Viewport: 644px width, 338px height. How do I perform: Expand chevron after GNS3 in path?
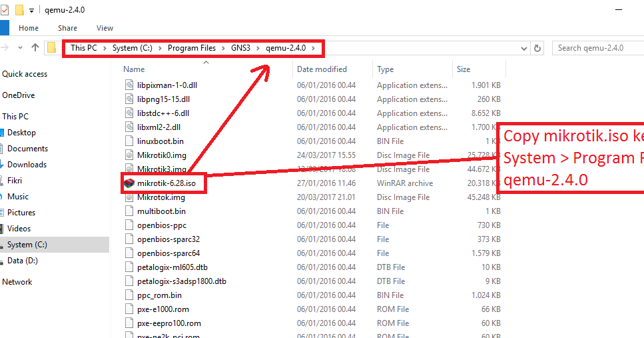[x=258, y=49]
